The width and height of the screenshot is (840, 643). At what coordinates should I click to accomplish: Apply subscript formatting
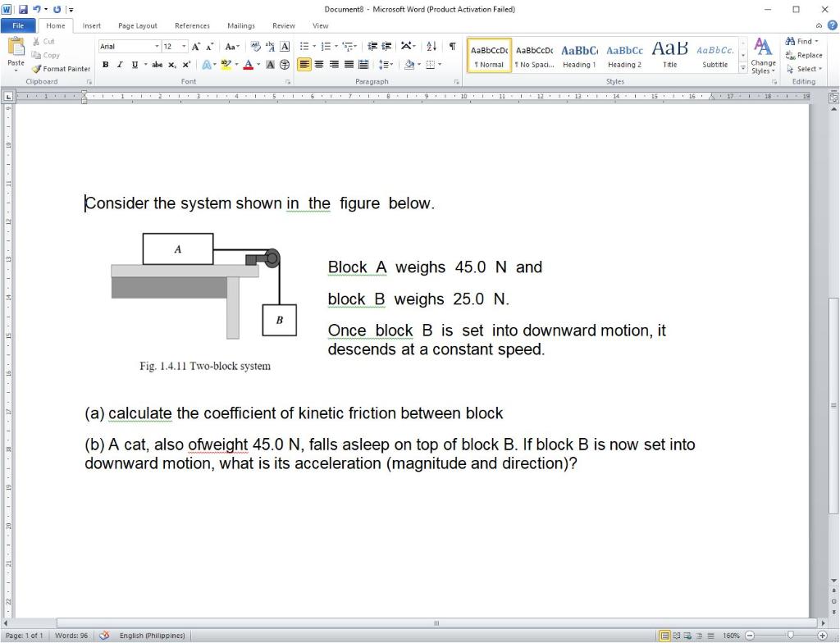coord(171,65)
